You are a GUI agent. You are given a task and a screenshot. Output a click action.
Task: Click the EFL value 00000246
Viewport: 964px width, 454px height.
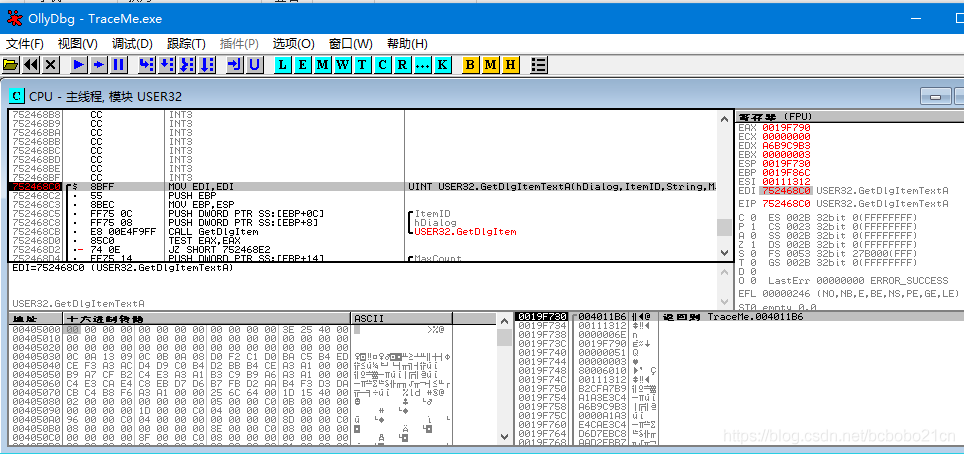click(x=786, y=293)
